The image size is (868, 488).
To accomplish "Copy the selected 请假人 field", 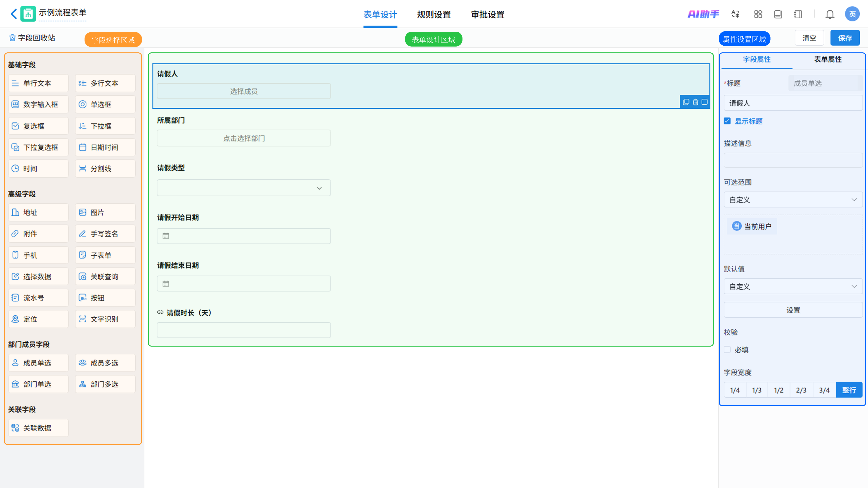I will click(x=686, y=102).
